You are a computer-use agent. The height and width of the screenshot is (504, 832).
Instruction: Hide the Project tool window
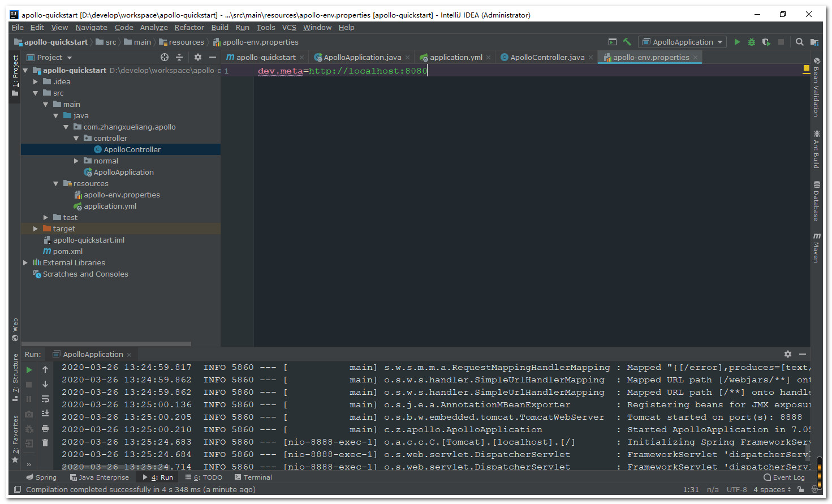pos(213,57)
